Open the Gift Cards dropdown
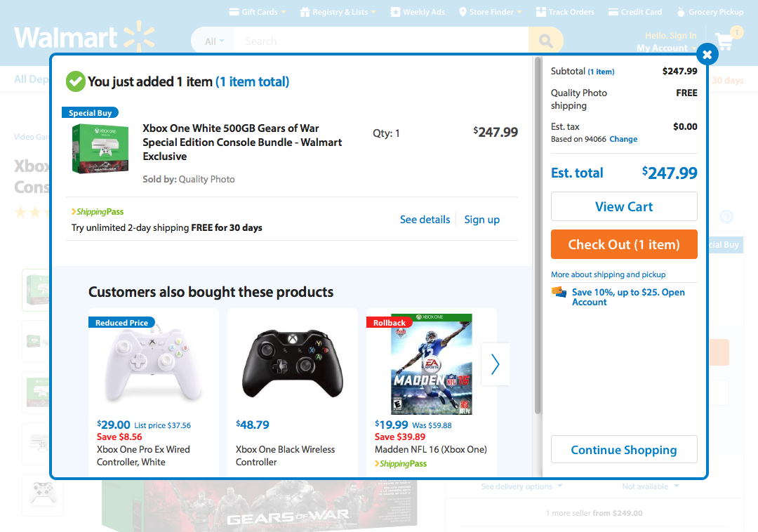The height and width of the screenshot is (532, 758). coord(258,12)
